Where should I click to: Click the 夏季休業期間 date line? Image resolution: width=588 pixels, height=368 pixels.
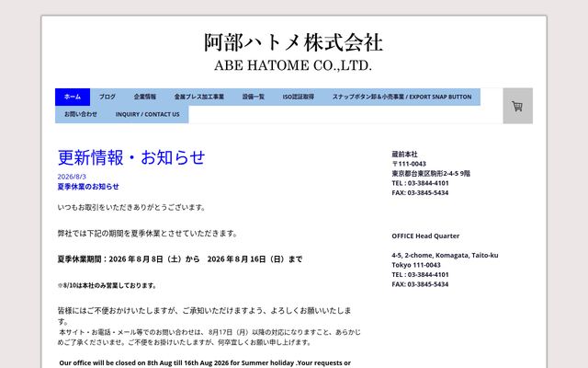pos(180,259)
